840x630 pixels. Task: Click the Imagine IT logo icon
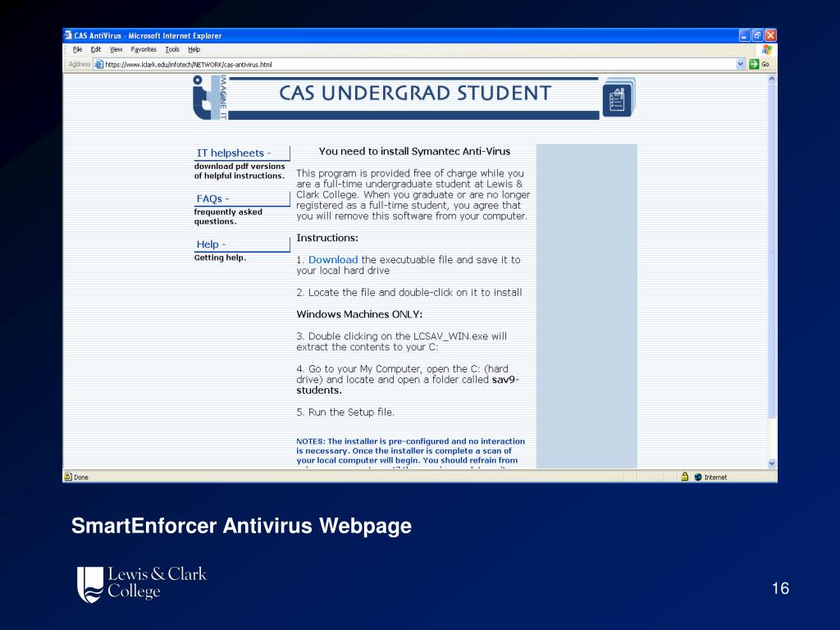[x=210, y=97]
